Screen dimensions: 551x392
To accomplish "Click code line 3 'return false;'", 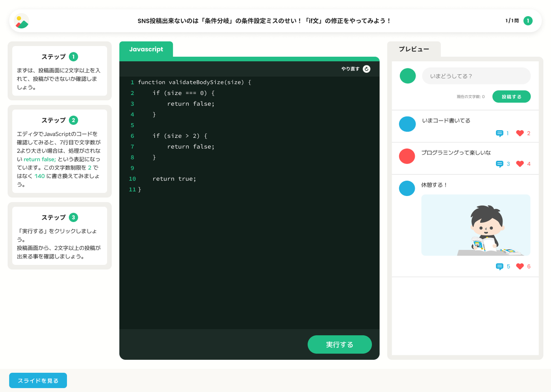I will click(191, 104).
